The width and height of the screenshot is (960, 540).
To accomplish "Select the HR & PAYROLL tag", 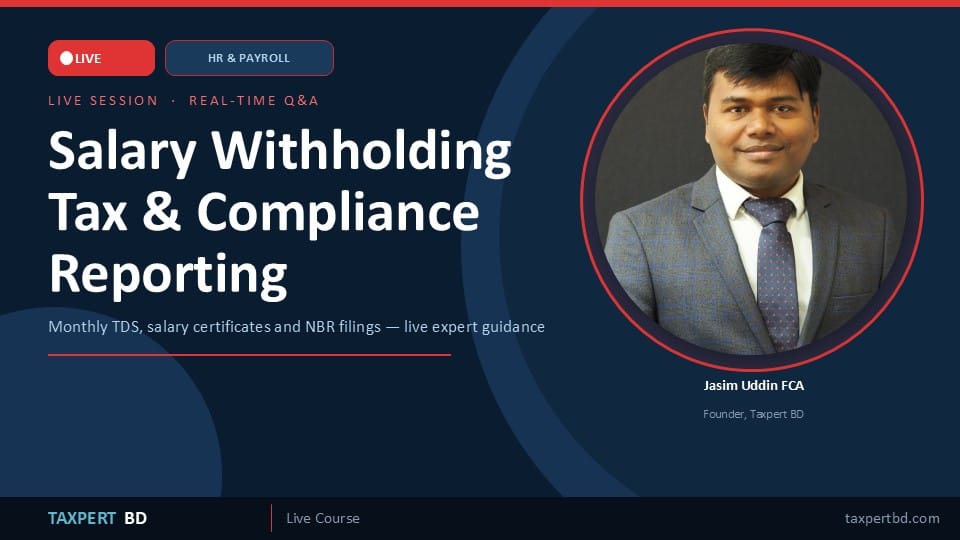I will (x=249, y=58).
